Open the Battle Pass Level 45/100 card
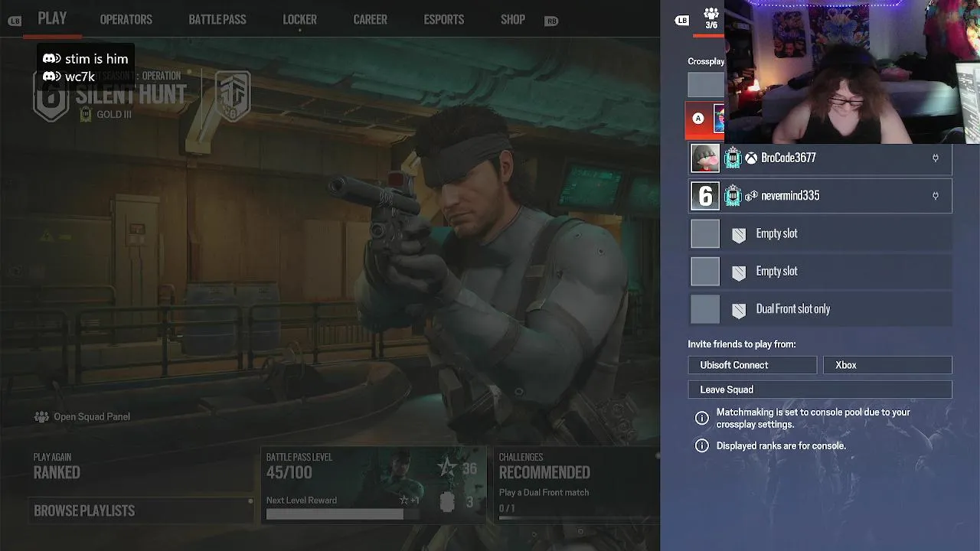 [x=374, y=485]
